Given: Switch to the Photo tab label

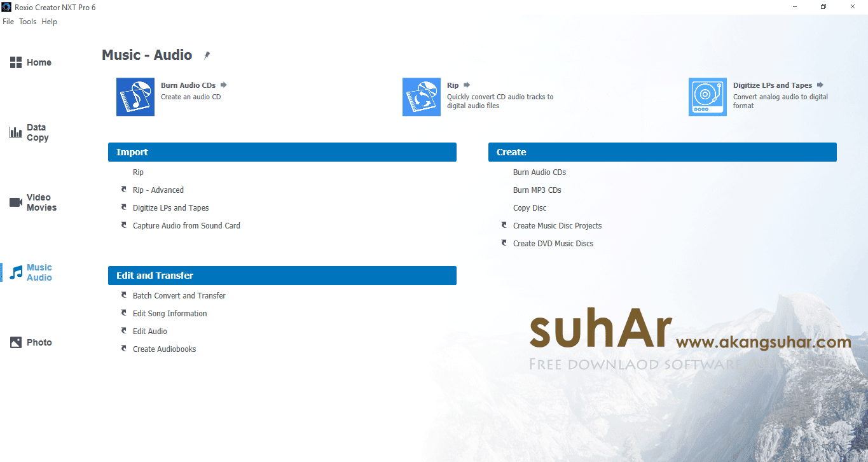Looking at the screenshot, I should [39, 342].
